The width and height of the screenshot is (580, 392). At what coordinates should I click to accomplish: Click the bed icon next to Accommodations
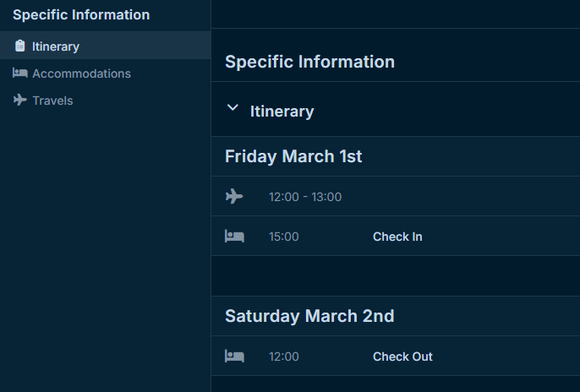point(20,73)
